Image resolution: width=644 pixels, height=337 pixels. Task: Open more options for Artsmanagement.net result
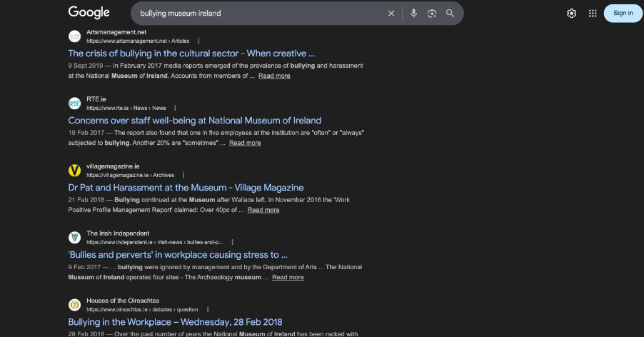click(198, 41)
